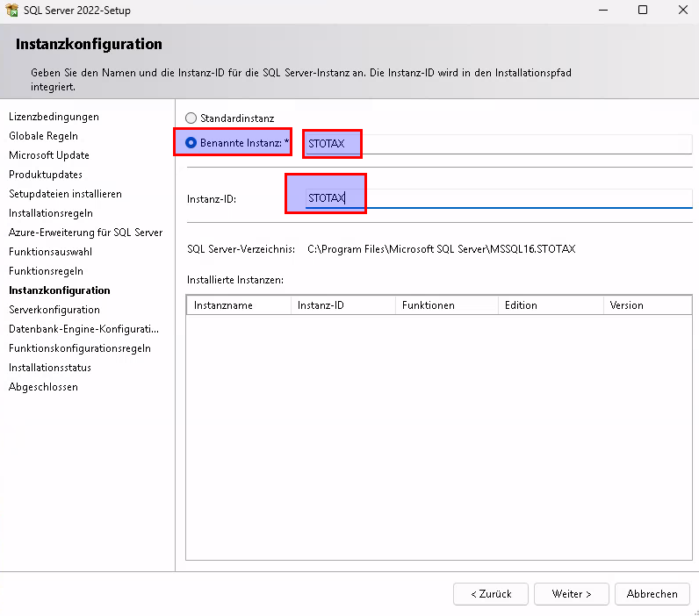The width and height of the screenshot is (699, 616).
Task: Go to the Globale Regeln step
Action: pos(43,136)
